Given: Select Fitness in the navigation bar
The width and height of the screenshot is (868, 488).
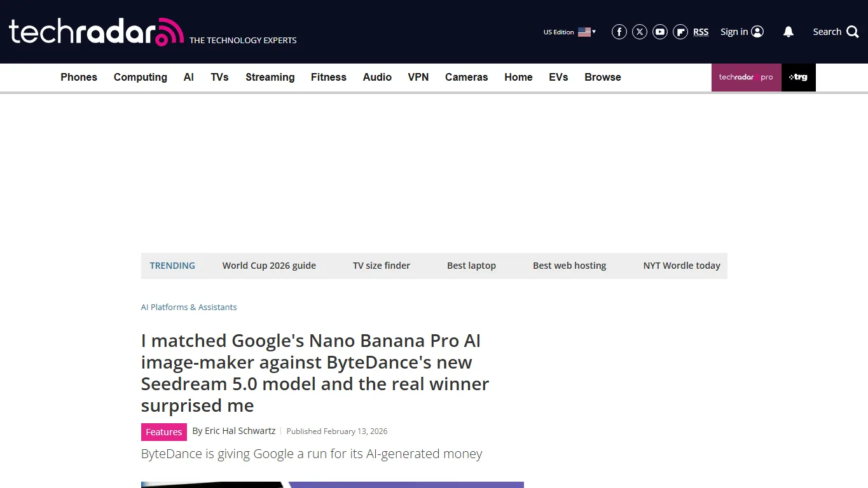Looking at the screenshot, I should coord(329,78).
